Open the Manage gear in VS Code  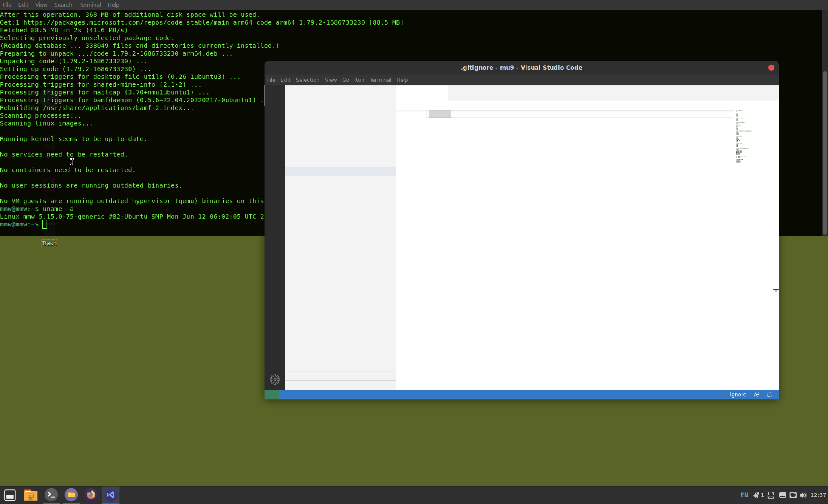pyautogui.click(x=275, y=379)
